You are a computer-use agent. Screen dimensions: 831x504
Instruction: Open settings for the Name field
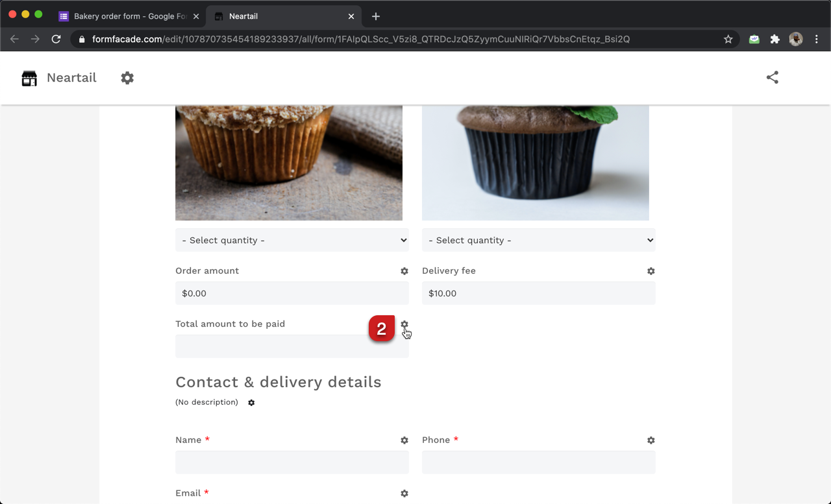(404, 440)
